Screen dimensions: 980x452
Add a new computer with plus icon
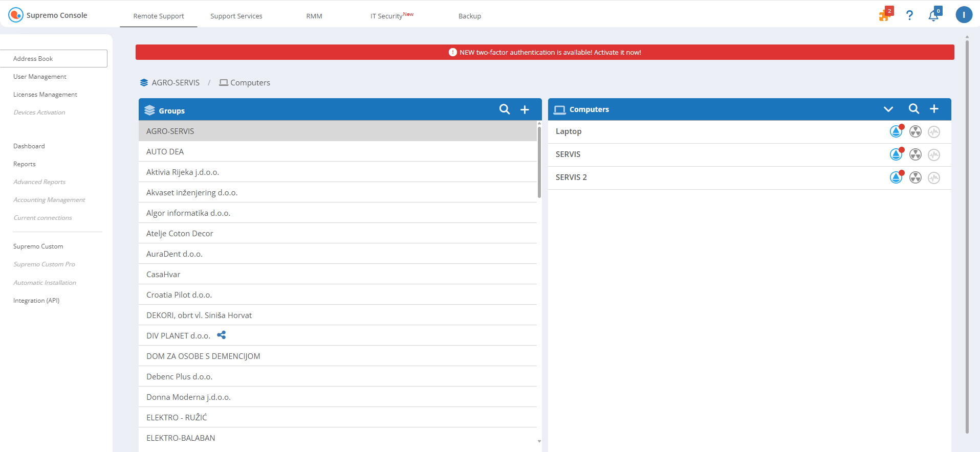(x=934, y=109)
